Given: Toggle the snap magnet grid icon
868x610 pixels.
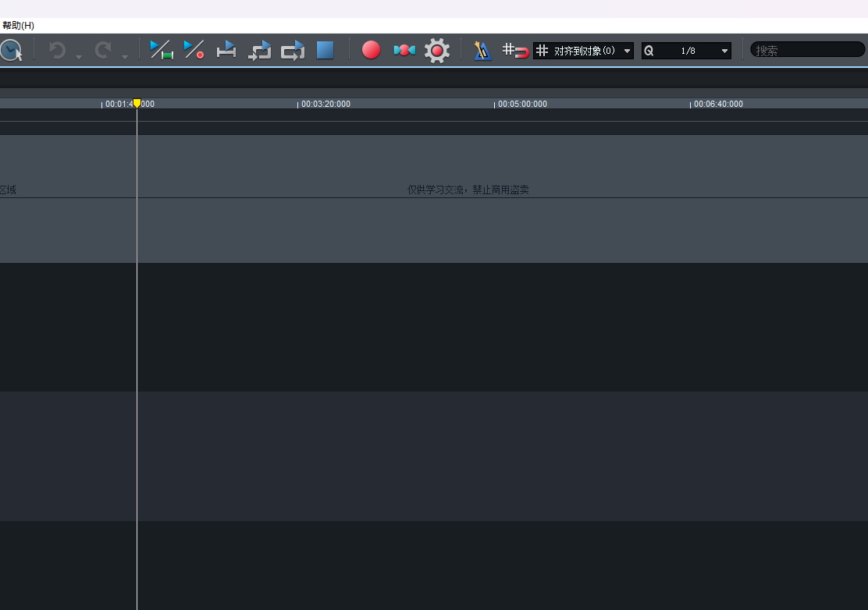Looking at the screenshot, I should tap(515, 51).
